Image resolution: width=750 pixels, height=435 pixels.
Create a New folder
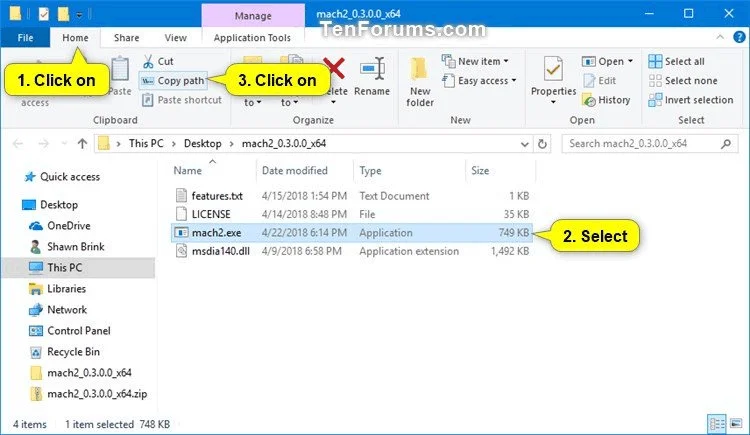pos(419,81)
